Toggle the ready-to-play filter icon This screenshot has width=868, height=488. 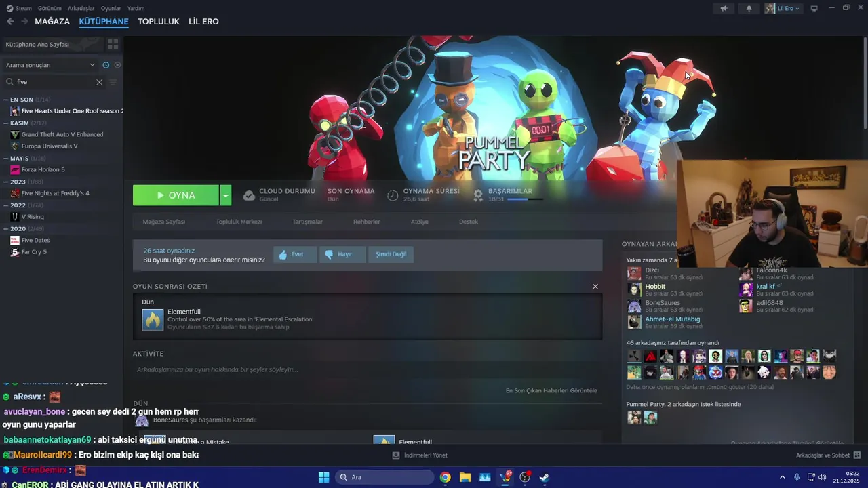coord(117,65)
